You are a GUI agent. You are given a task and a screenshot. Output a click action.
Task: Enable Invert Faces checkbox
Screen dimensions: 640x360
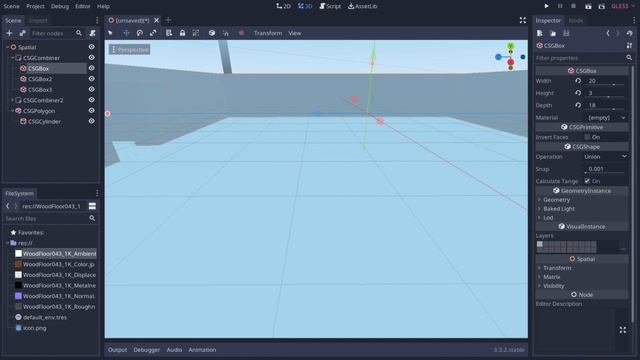[x=587, y=137]
